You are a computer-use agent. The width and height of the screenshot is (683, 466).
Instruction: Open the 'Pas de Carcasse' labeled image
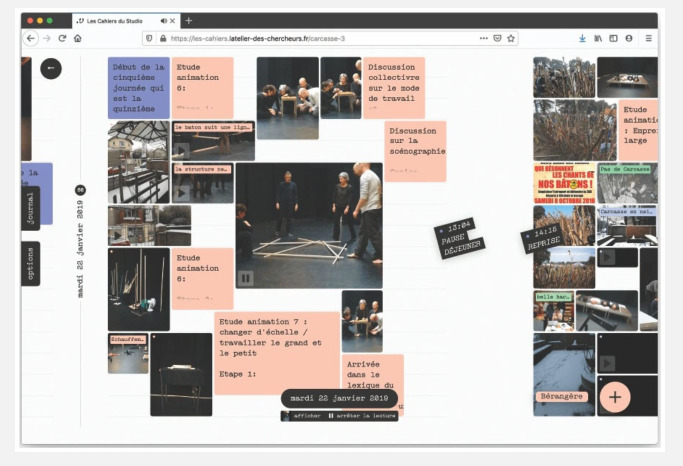(x=628, y=183)
